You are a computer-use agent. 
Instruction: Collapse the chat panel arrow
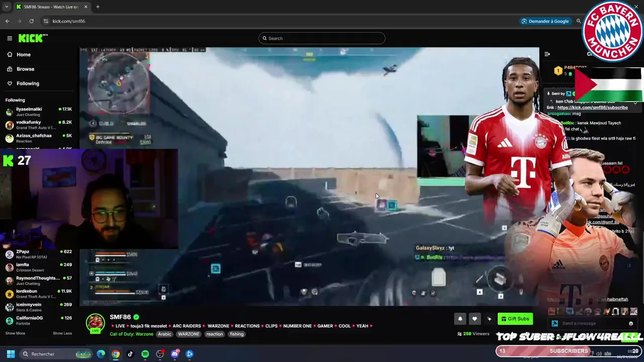[547, 54]
